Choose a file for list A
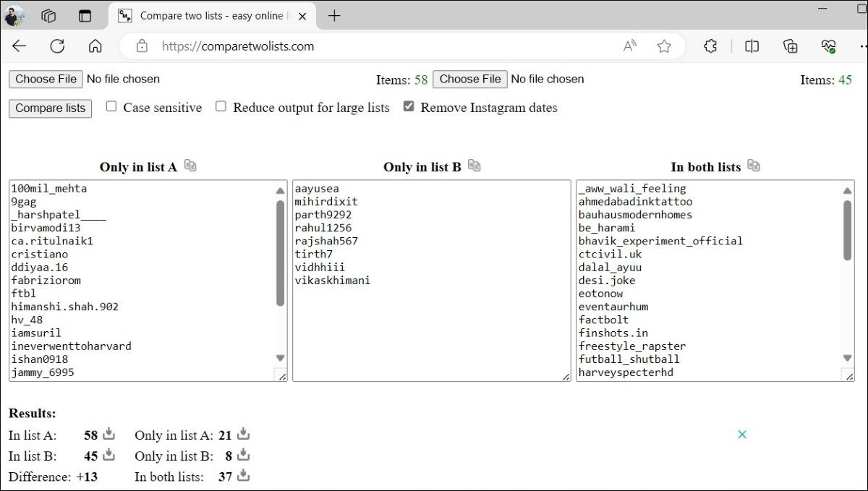 coord(46,79)
